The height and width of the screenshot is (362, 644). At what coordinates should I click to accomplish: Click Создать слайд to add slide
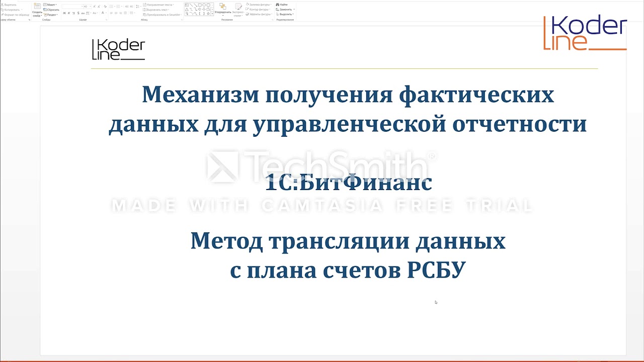[x=37, y=10]
